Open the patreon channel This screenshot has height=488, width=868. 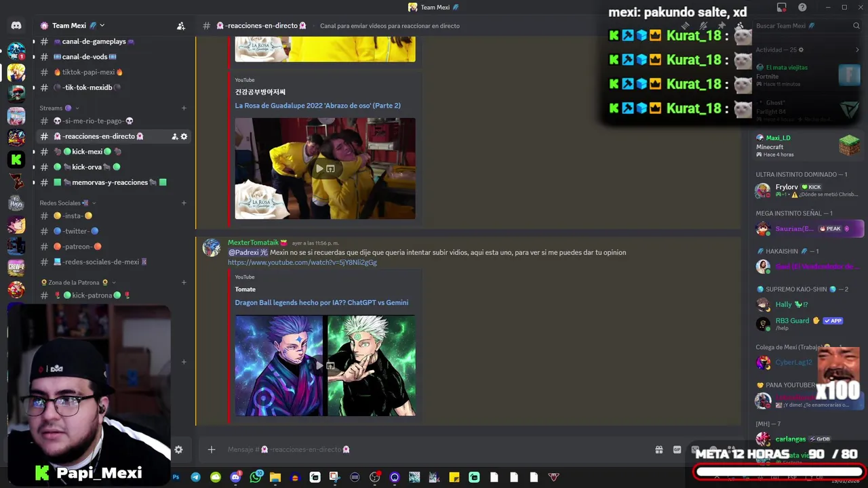click(x=112, y=247)
